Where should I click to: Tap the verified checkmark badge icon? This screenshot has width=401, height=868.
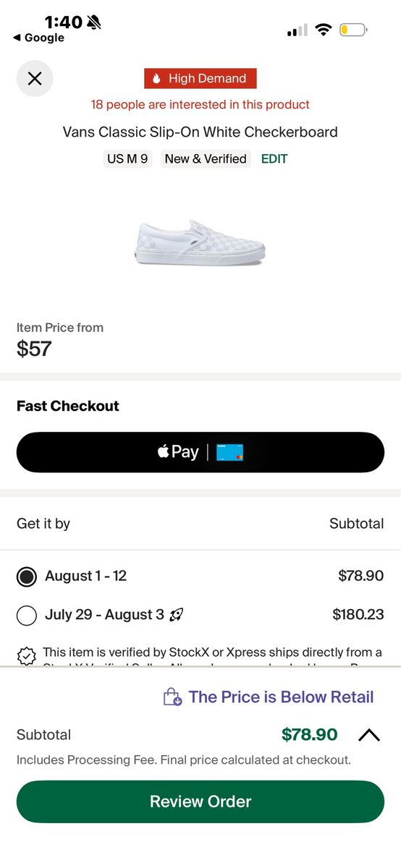(26, 655)
